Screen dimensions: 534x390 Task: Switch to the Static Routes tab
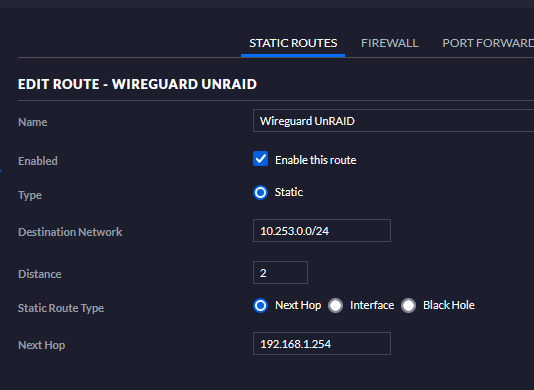click(293, 43)
